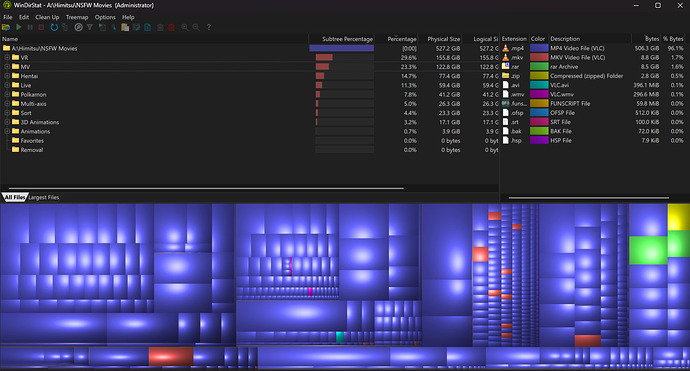Click the copy path clipboard icon
This screenshot has width=690, height=371.
click(x=125, y=27)
